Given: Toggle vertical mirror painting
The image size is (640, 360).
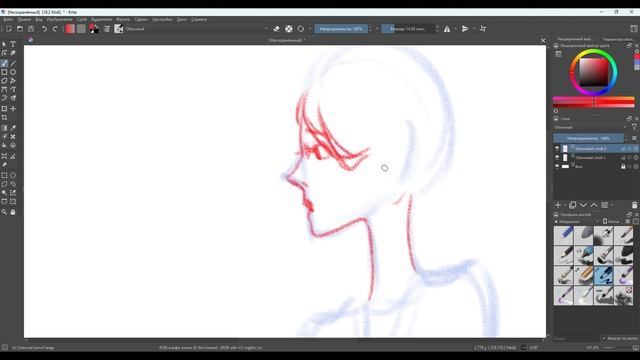Looking at the screenshot, I should tap(465, 29).
